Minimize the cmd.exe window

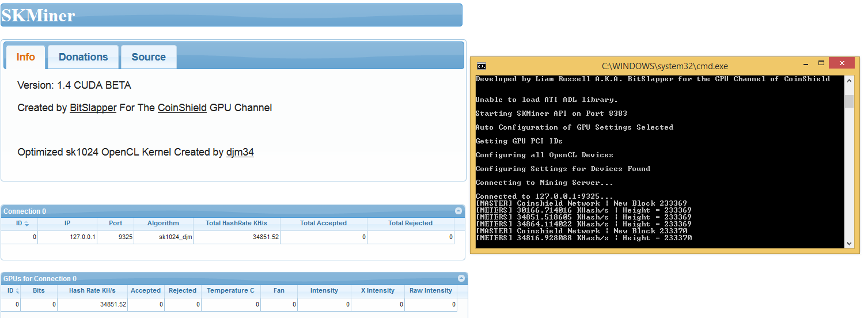(806, 64)
